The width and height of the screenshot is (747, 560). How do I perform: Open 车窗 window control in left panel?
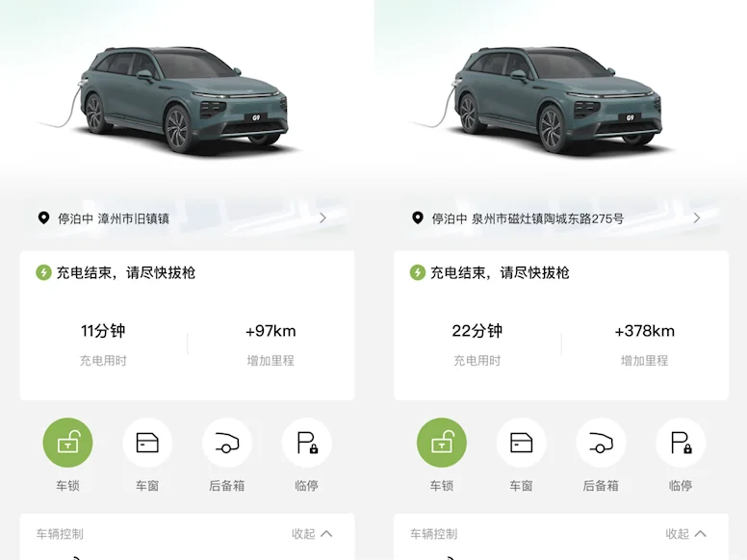[x=147, y=443]
